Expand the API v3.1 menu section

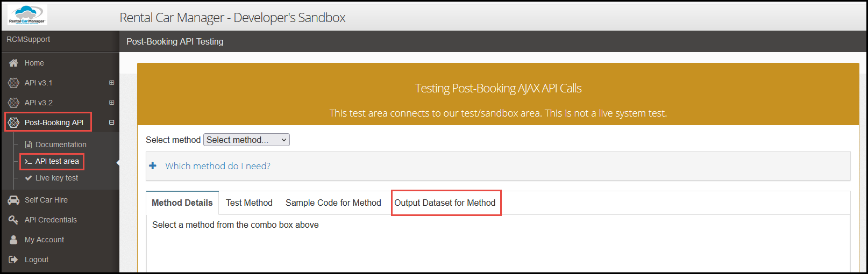(112, 83)
